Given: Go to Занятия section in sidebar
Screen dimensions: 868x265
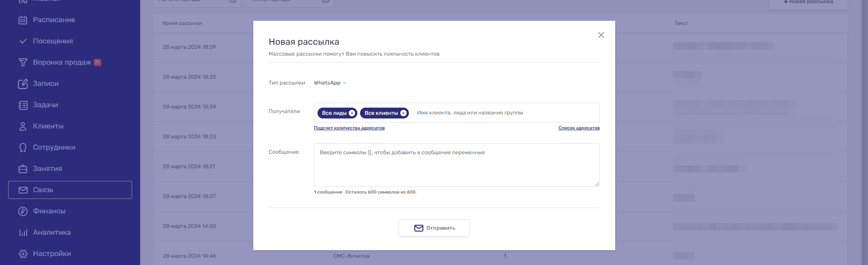Looking at the screenshot, I should (x=47, y=169).
